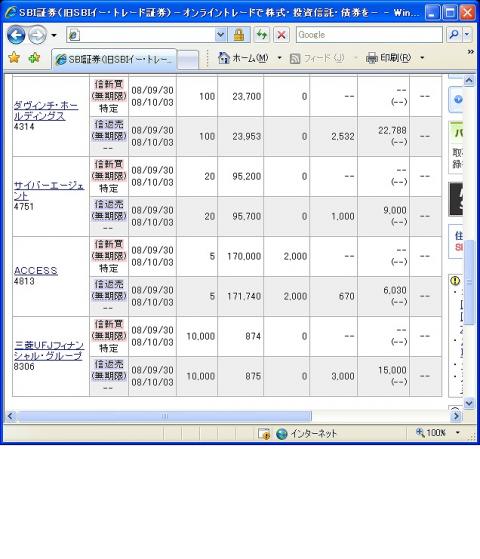Viewport: 480px width, 559px height.
Task: Expand the home button dropdown arrow
Action: [280, 58]
